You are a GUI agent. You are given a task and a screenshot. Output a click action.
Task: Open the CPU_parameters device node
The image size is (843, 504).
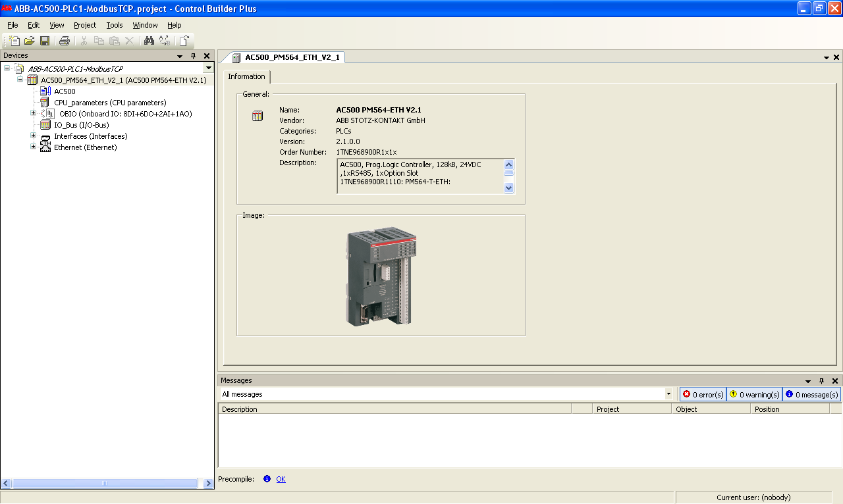click(44, 102)
